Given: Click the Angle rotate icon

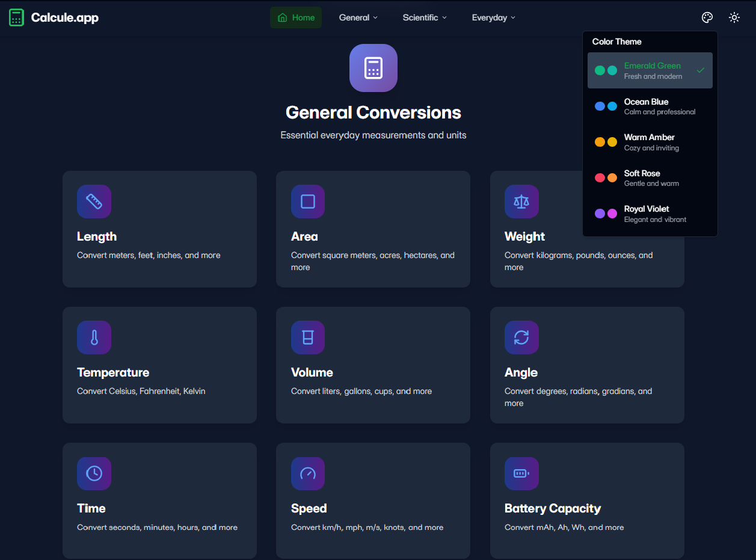Looking at the screenshot, I should pyautogui.click(x=521, y=337).
